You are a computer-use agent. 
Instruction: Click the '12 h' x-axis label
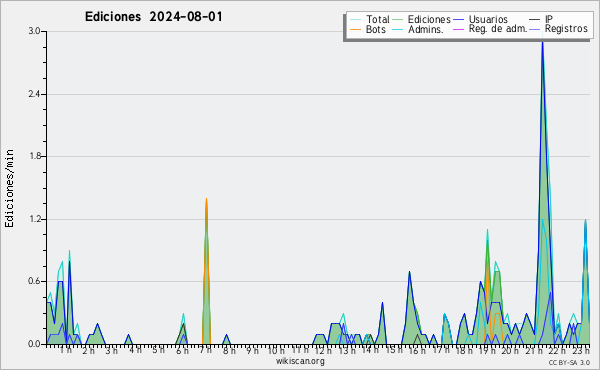coord(323,350)
